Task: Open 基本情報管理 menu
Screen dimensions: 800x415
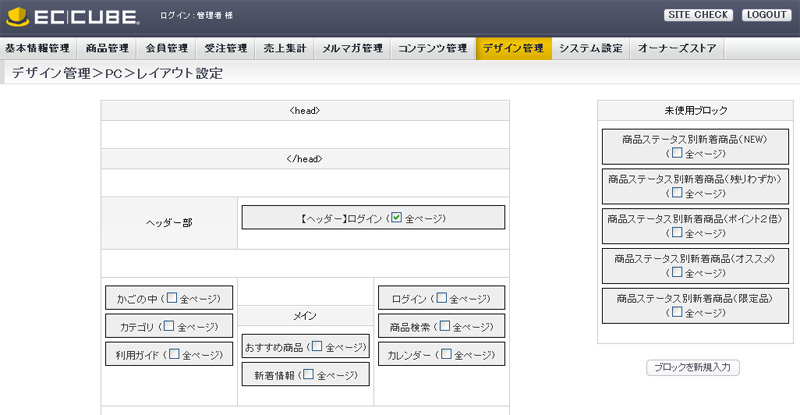Action: click(38, 48)
